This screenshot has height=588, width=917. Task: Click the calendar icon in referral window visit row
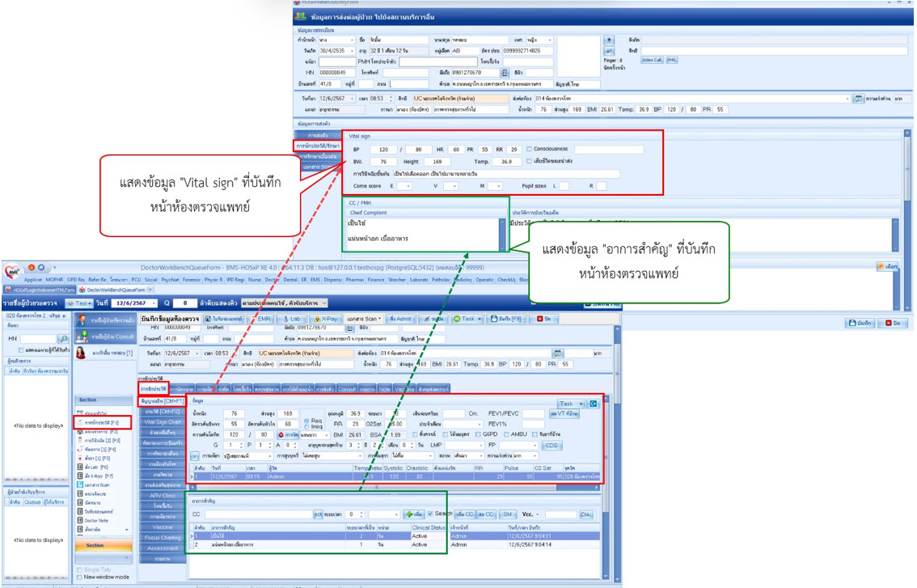(858, 99)
